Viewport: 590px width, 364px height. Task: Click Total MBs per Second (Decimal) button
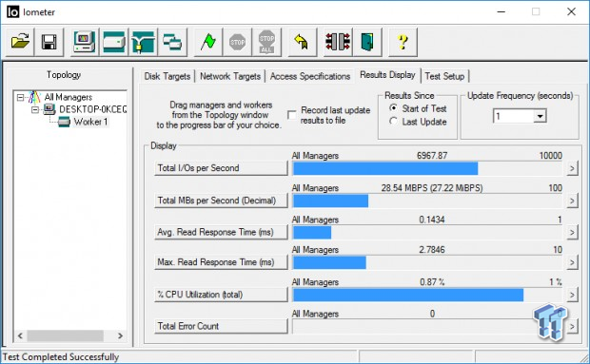click(221, 201)
